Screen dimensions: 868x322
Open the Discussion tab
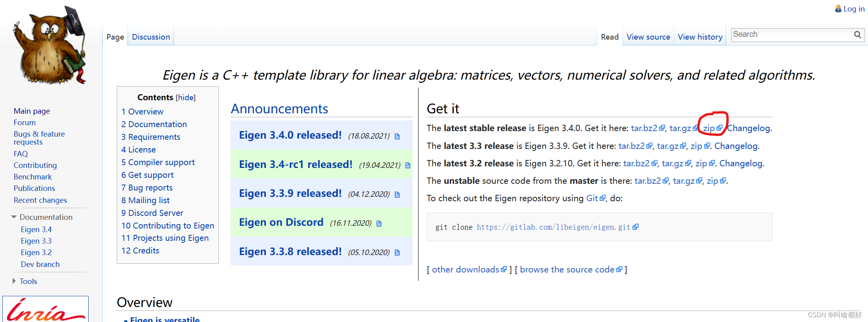[151, 37]
